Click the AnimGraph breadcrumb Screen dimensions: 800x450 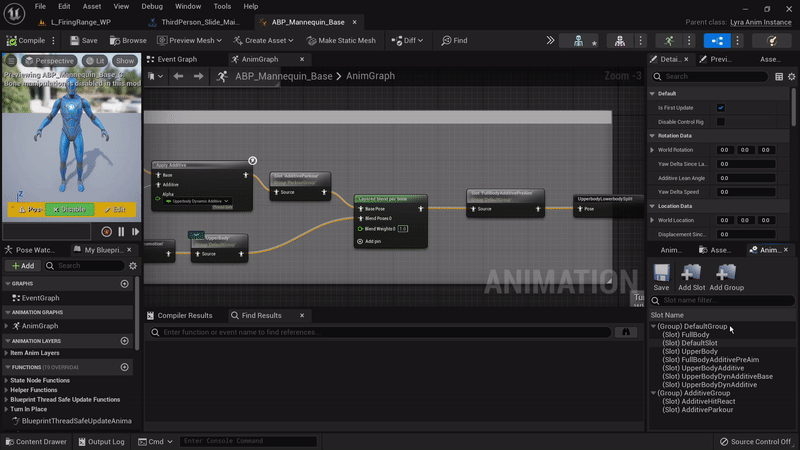[370, 76]
